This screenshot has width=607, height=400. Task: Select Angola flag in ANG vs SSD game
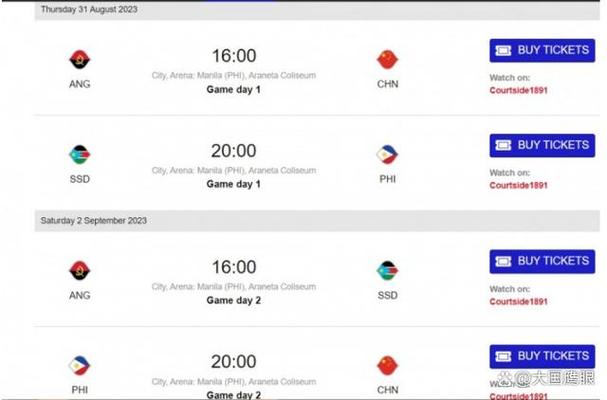(x=79, y=271)
